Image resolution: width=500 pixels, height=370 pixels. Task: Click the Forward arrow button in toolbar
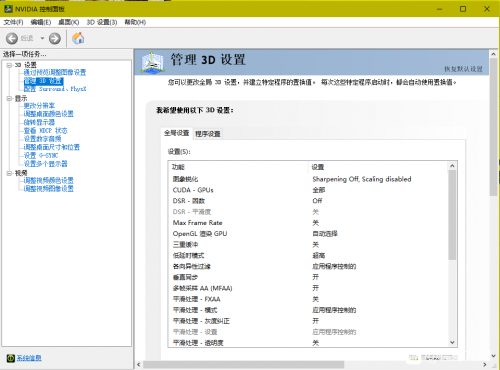55,39
